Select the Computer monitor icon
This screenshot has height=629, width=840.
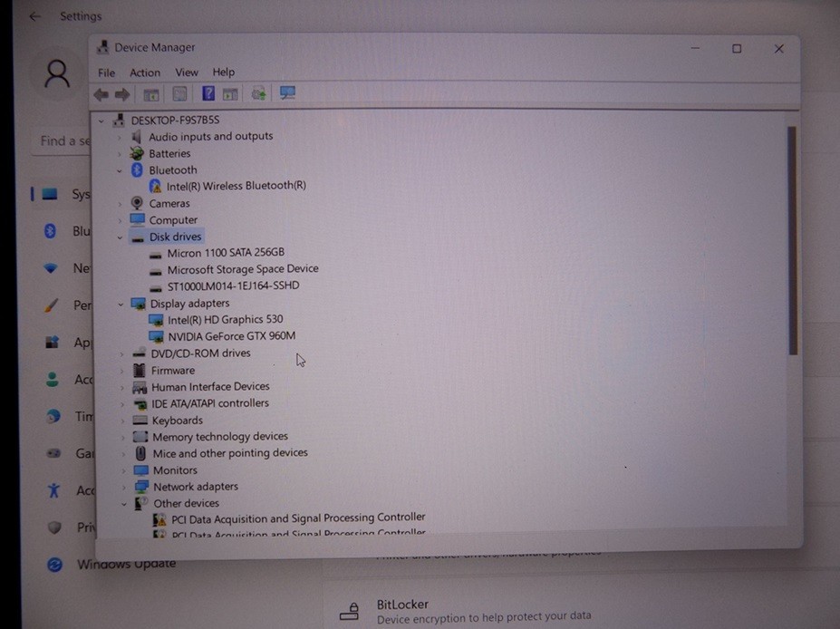(137, 219)
